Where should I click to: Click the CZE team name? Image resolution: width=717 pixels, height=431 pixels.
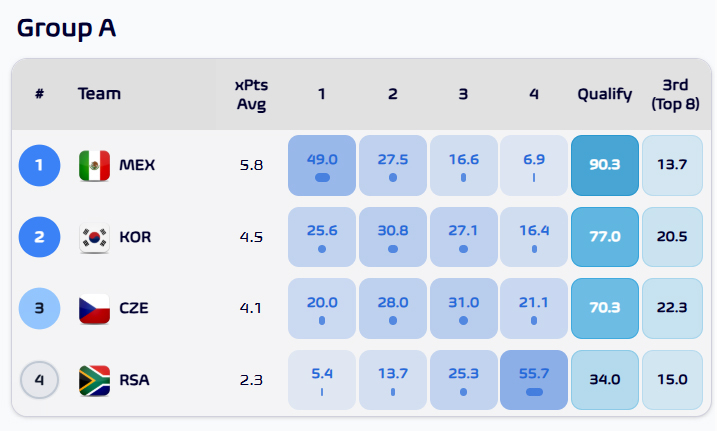(133, 308)
